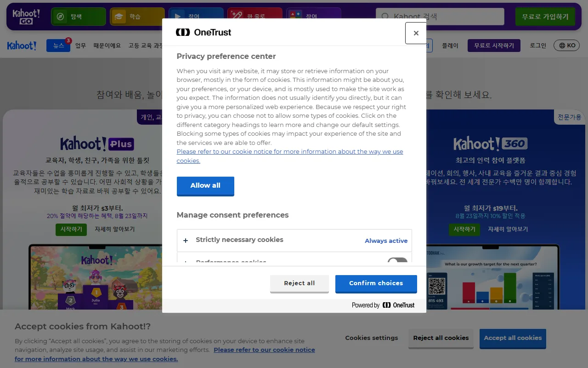588x368 pixels.
Task: Click 시작하기 under Kahoot! 360
Action: coord(464,229)
